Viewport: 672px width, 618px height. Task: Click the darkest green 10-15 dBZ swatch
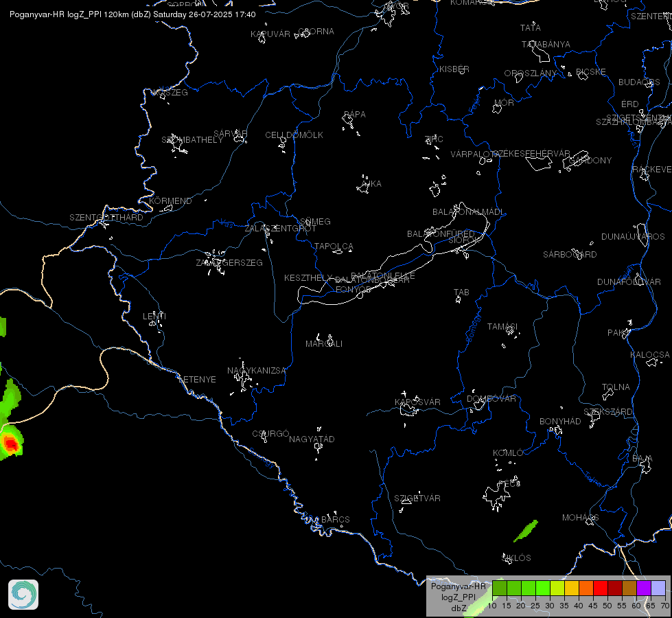click(x=500, y=588)
